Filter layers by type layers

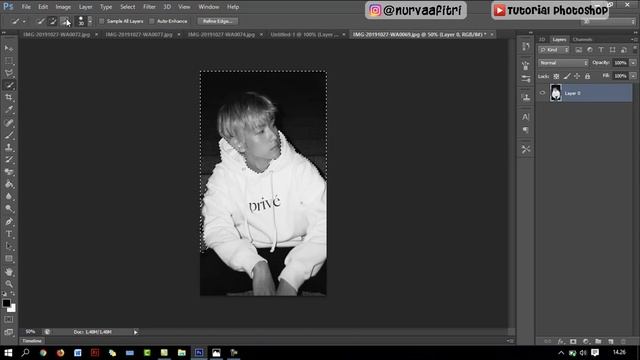point(601,50)
